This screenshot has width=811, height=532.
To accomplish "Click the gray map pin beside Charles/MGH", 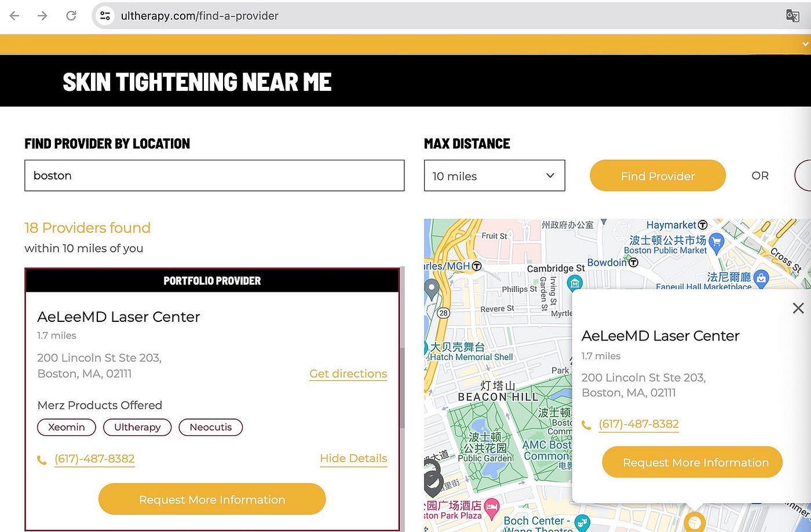I will [x=432, y=289].
